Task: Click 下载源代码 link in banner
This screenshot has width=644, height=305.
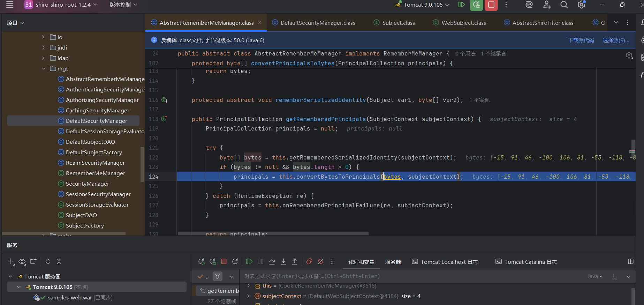Action: point(581,40)
